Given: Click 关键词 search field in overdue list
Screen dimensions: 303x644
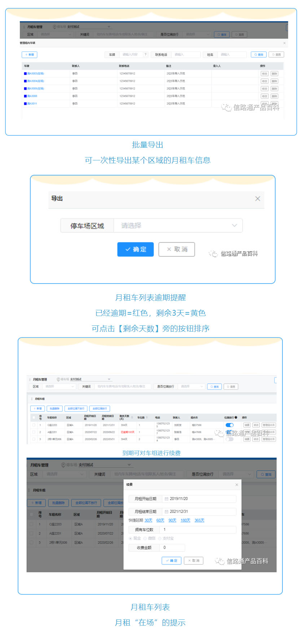Looking at the screenshot, I should tap(123, 386).
